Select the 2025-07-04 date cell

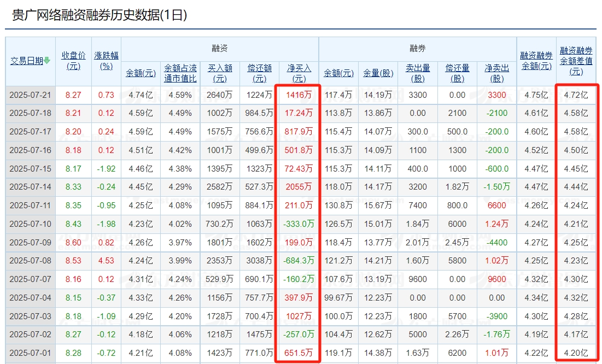click(30, 297)
